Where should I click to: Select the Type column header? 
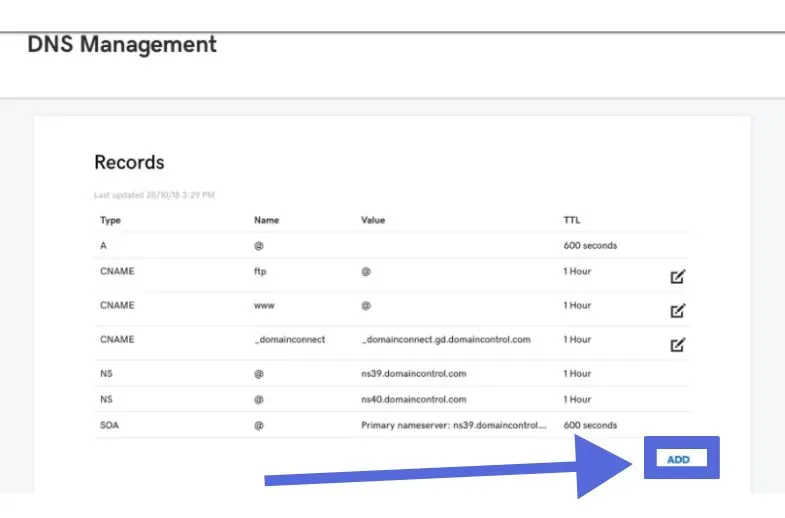point(110,220)
